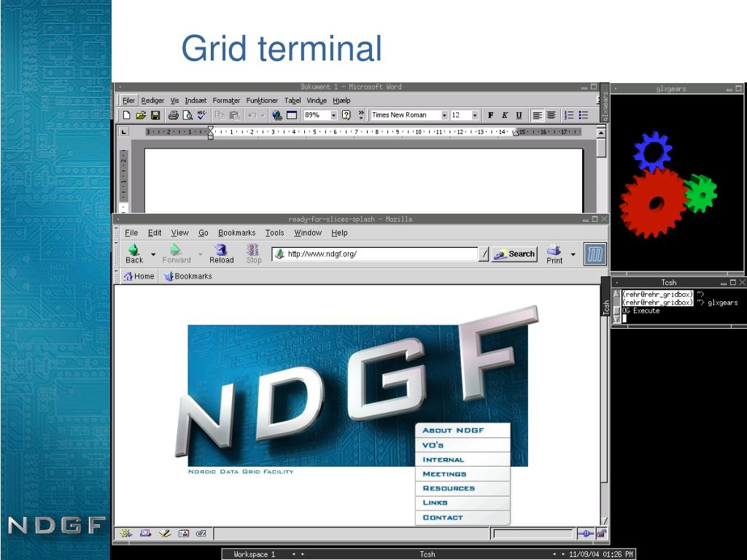Expand more toolbar buttons chevron in Word
The image size is (747, 560).
pyautogui.click(x=361, y=114)
